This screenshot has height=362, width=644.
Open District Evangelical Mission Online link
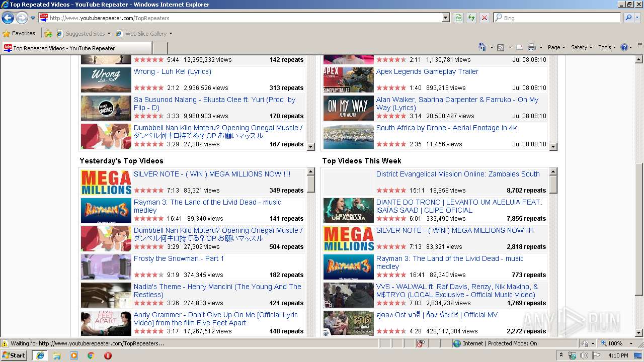point(458,174)
